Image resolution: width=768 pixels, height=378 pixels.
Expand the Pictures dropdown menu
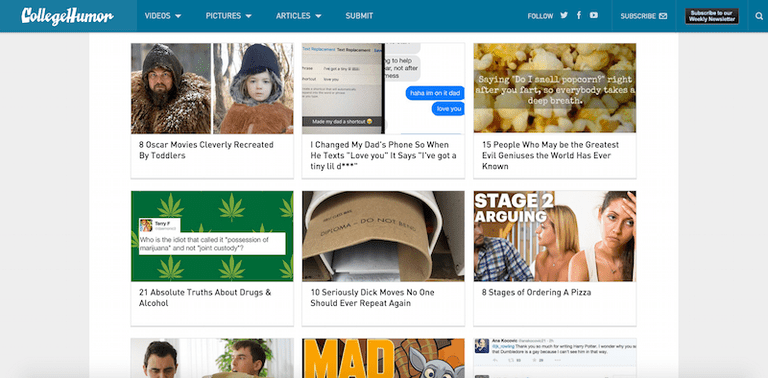point(228,16)
